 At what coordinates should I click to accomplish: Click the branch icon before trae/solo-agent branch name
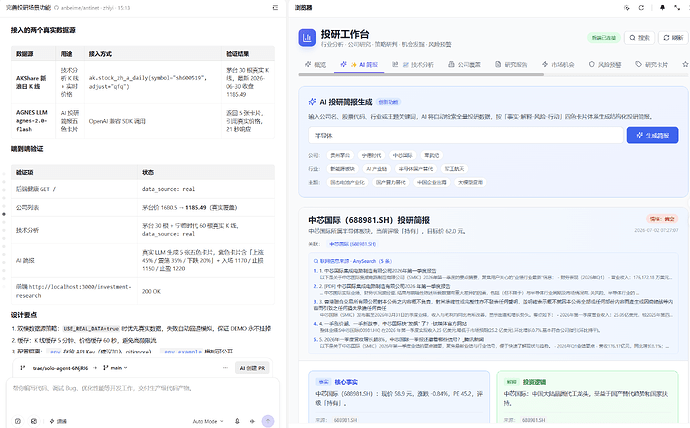23,368
